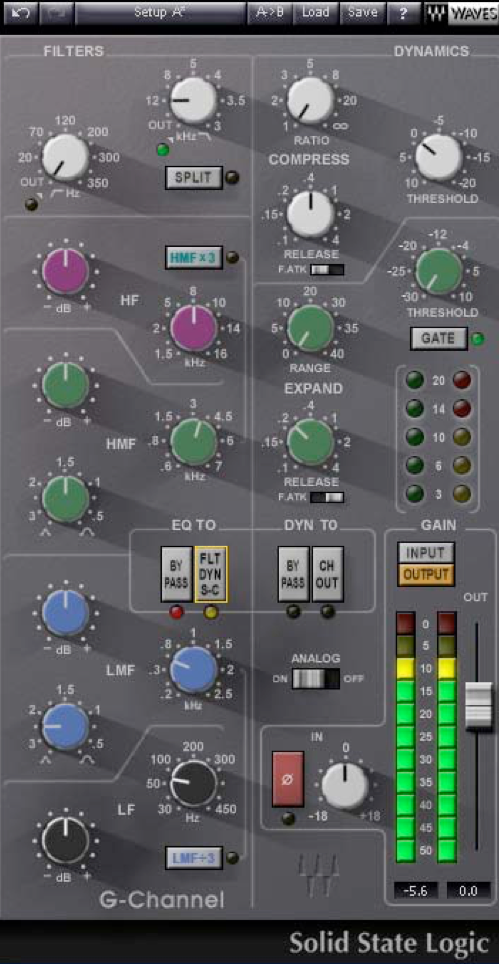Open the Waves logo button
Viewport: 499px width, 964px height.
(461, 13)
